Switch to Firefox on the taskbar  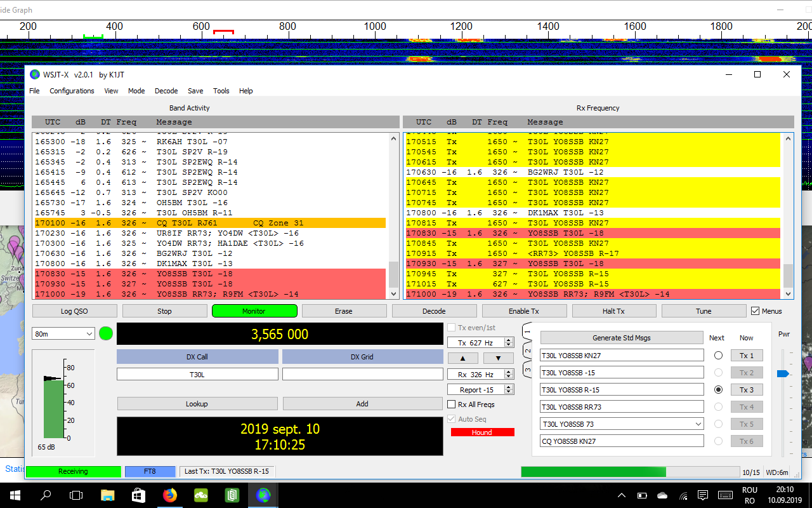tap(169, 495)
